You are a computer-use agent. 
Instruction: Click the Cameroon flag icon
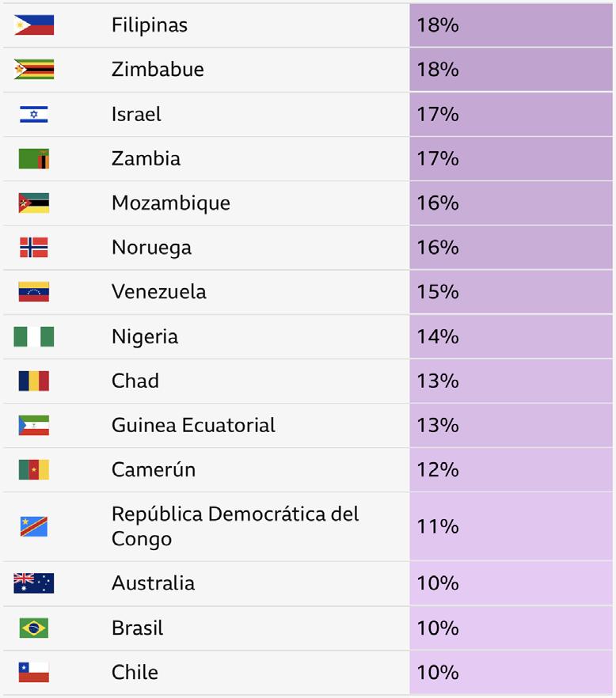(x=34, y=469)
